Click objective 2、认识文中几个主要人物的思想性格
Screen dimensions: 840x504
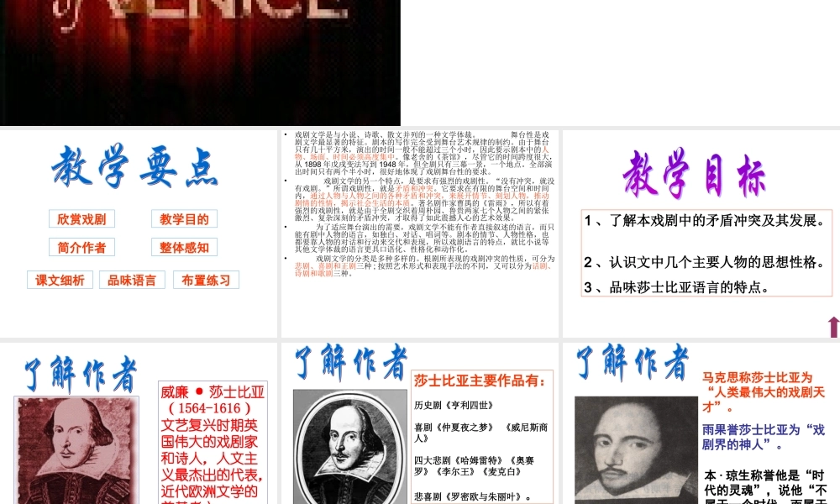(705, 262)
